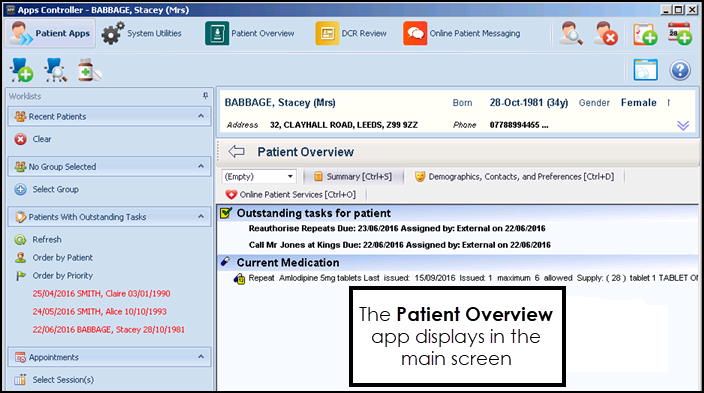Click the clipboard with green plus icon

pyautogui.click(x=645, y=34)
